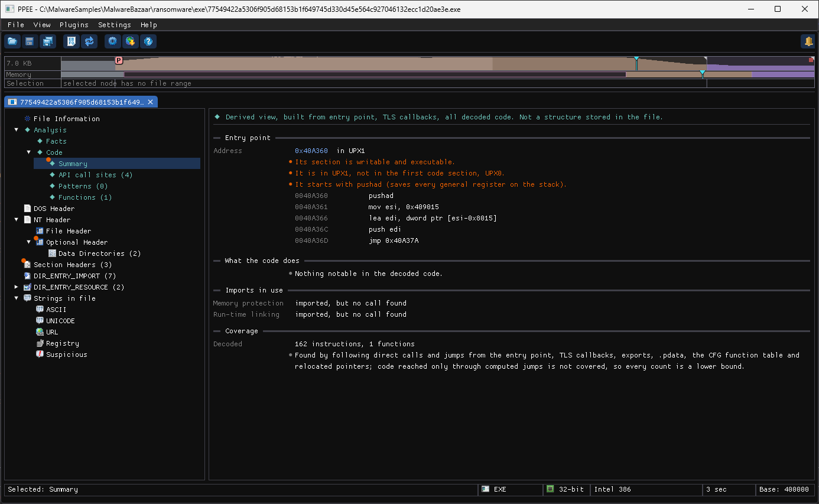
Task: Collapse the Strings in file node
Action: tap(17, 298)
